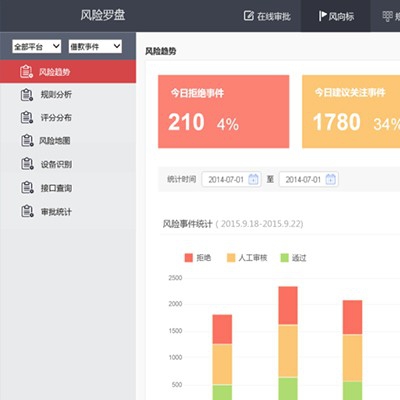Click the 评分分布 clipboard icon

point(27,117)
